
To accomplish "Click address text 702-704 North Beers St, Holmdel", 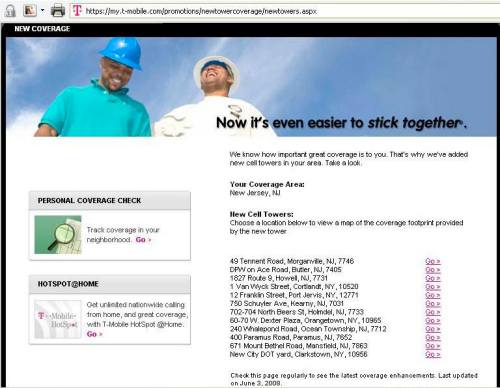I will 297,312.
